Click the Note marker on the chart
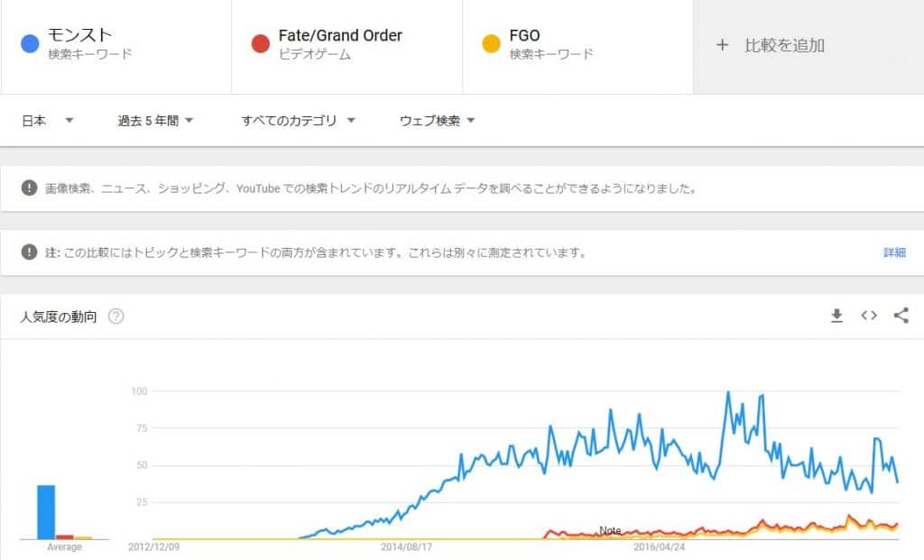 [x=610, y=530]
